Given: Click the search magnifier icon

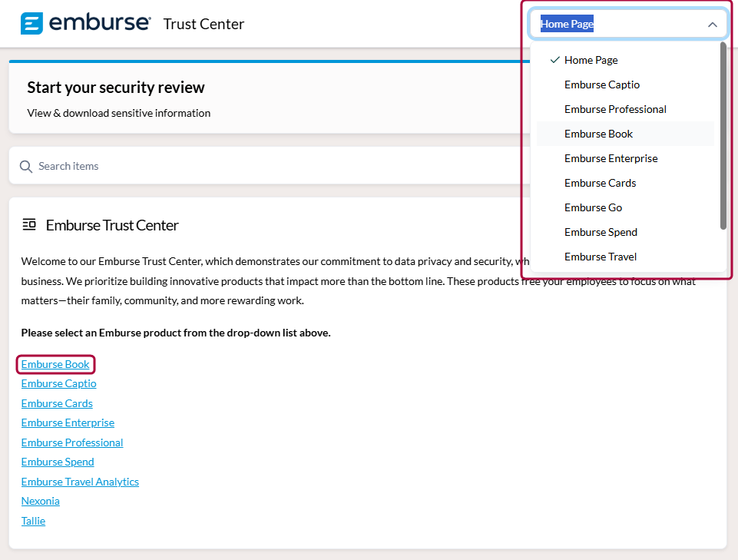Looking at the screenshot, I should point(26,166).
